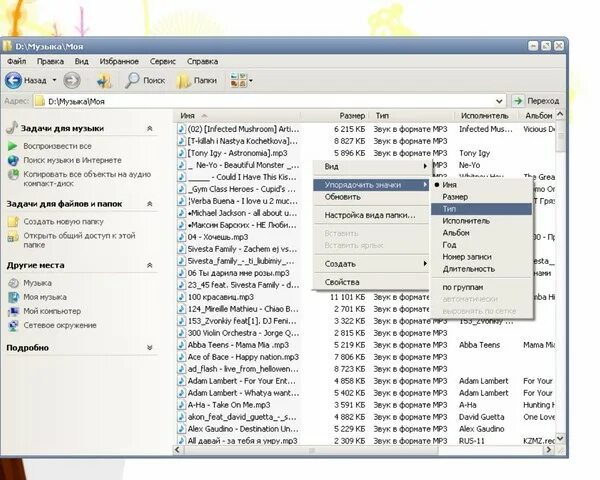600x480 pixels.
Task: Open the Views icon in the toolbar
Action: [x=238, y=80]
